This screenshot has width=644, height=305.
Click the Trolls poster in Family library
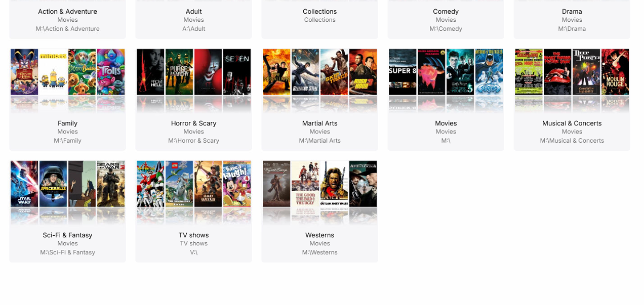pos(111,72)
